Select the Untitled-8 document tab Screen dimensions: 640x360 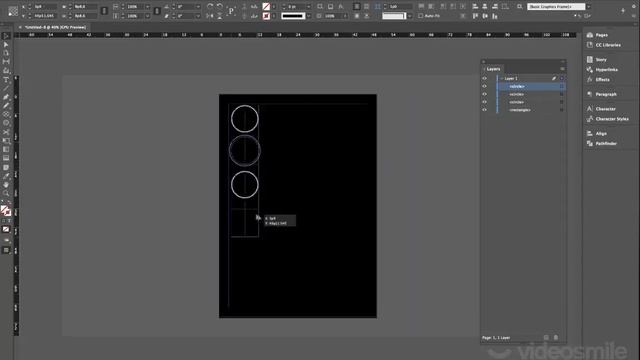(55, 27)
